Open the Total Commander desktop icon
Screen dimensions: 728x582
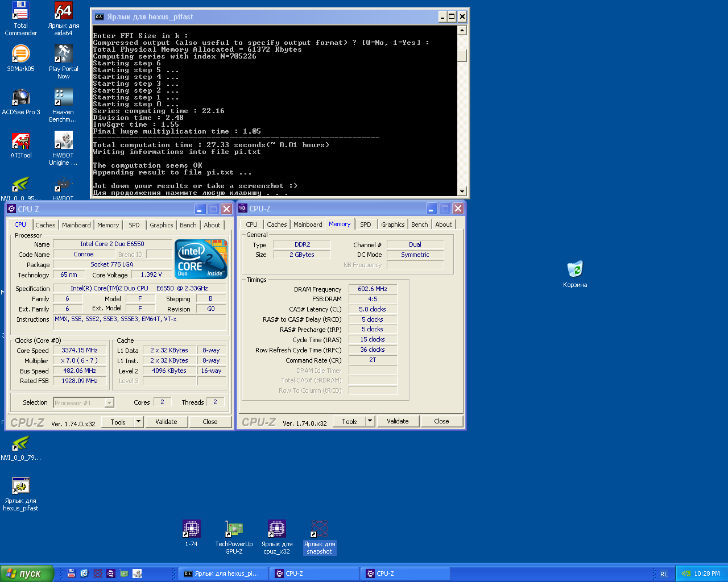click(20, 19)
